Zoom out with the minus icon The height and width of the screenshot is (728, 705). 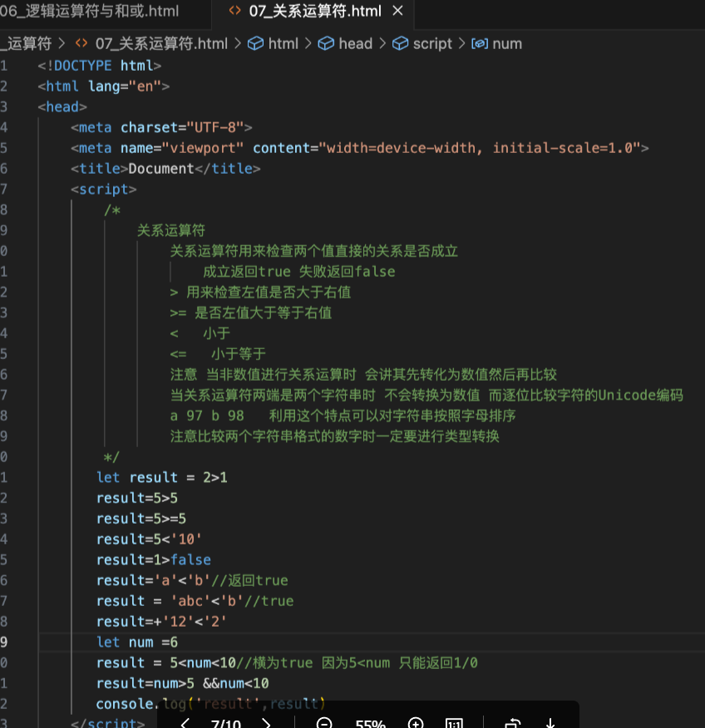tap(324, 723)
